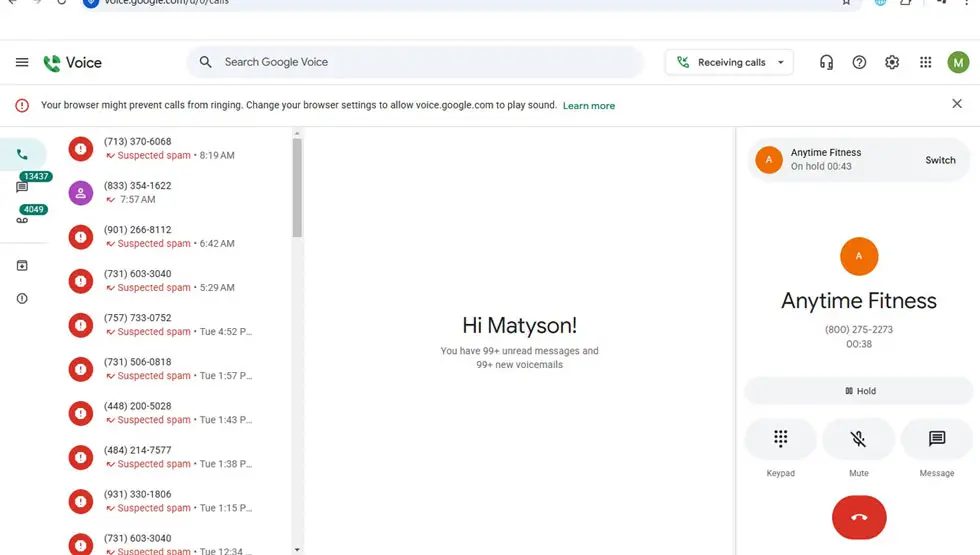Open the in-call Keypad
Screen dimensions: 980x555
click(781, 439)
